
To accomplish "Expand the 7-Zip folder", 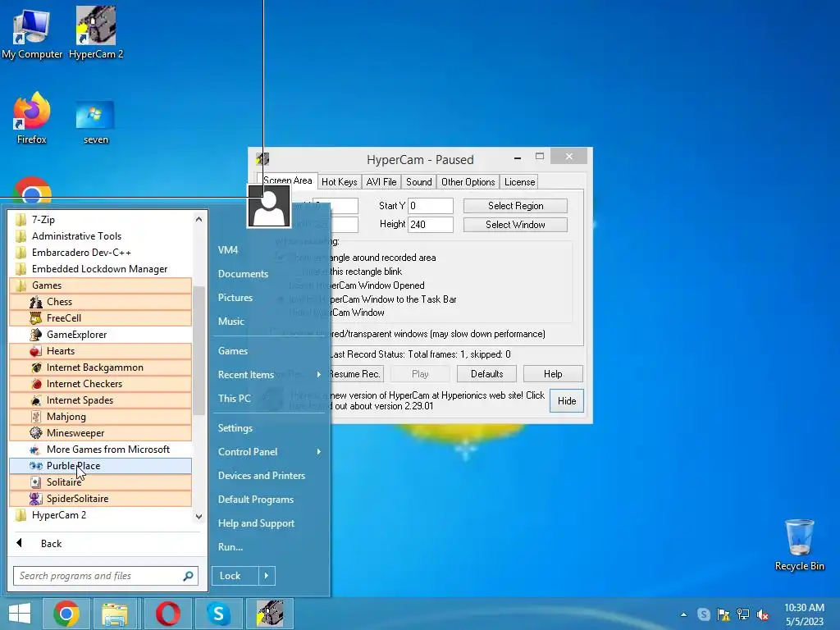I will [100, 220].
